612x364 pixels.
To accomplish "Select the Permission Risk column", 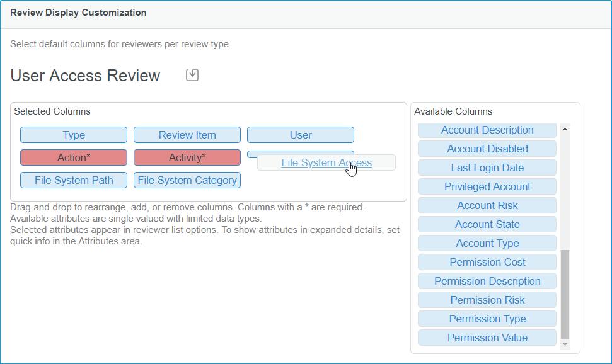I will point(487,300).
